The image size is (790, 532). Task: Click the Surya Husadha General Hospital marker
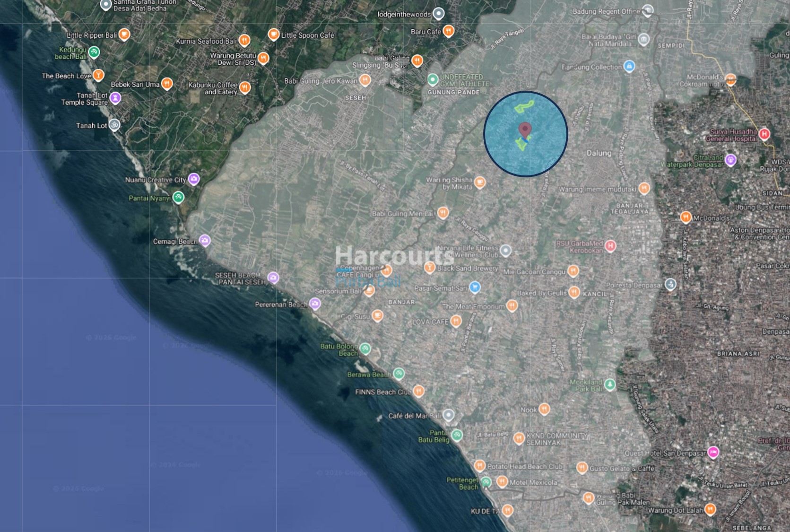pyautogui.click(x=764, y=134)
